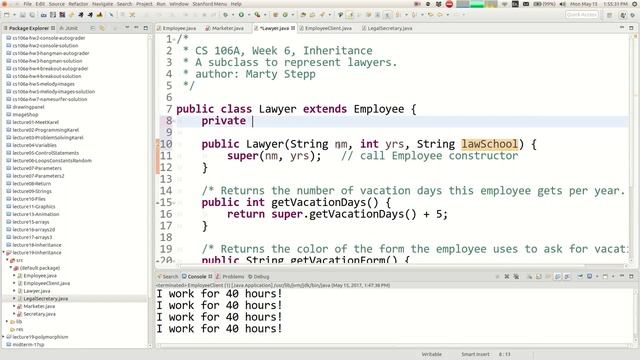640x360 pixels.
Task: Fold getVacationDays method at line 15
Action: 174,202
